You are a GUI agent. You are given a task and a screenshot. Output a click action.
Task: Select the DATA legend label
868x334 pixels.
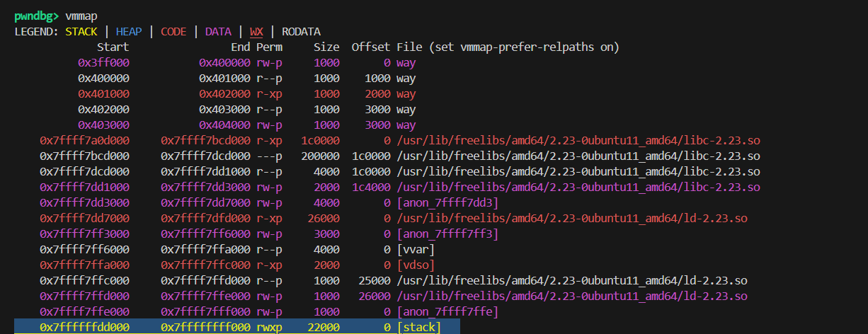pyautogui.click(x=218, y=31)
